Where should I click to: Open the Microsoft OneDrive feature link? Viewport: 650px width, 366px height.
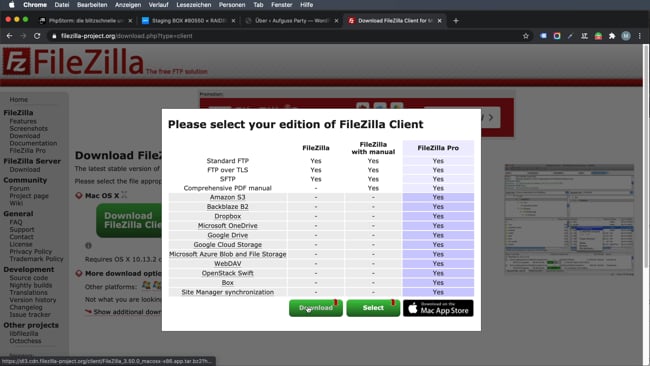[228, 225]
